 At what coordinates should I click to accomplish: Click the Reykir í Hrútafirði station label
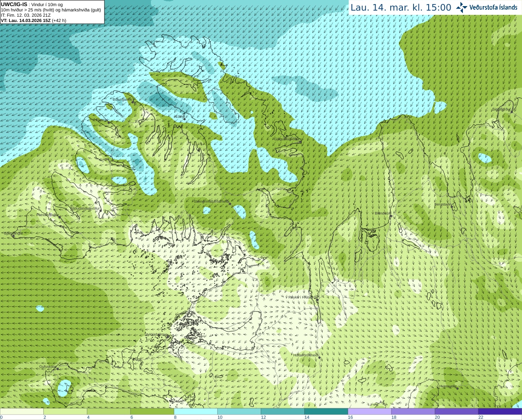tap(302, 297)
